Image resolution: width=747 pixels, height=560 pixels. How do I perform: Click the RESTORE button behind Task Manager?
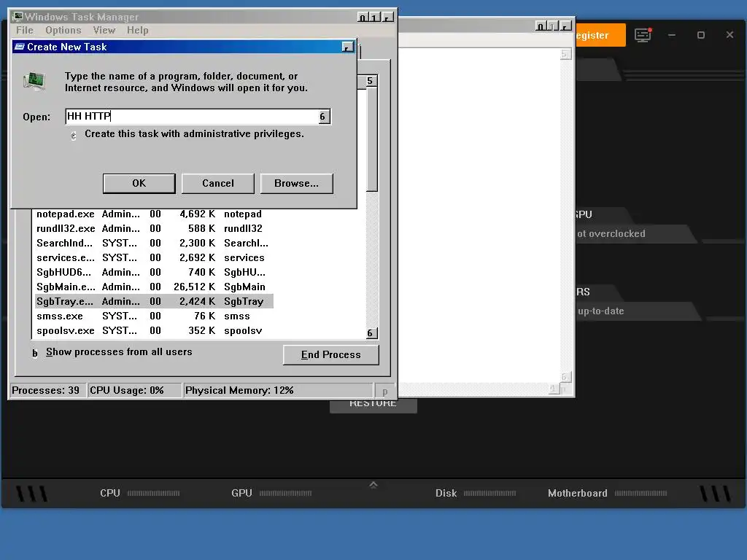point(373,405)
